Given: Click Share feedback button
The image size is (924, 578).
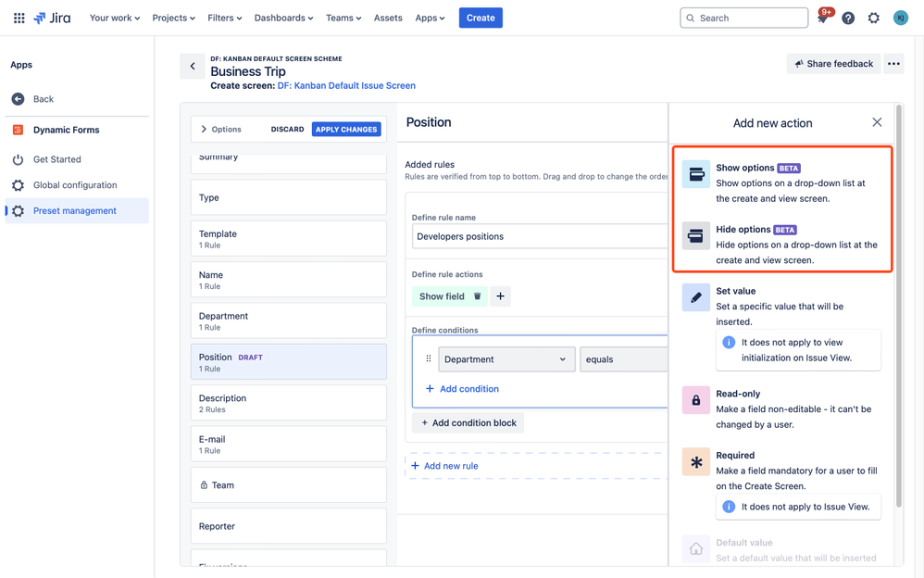Looking at the screenshot, I should click(833, 64).
